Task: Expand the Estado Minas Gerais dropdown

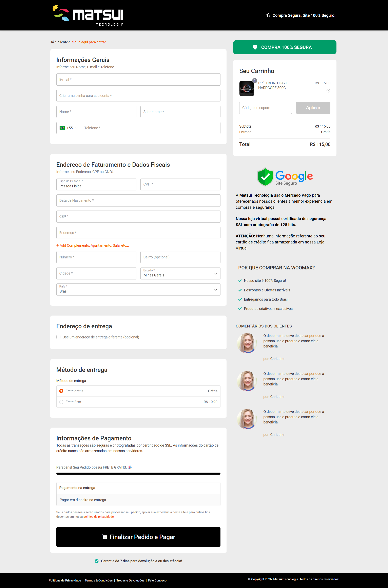Action: click(x=180, y=273)
